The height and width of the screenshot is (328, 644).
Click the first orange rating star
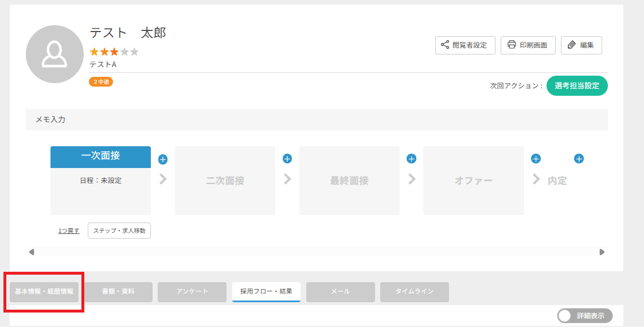[x=95, y=52]
